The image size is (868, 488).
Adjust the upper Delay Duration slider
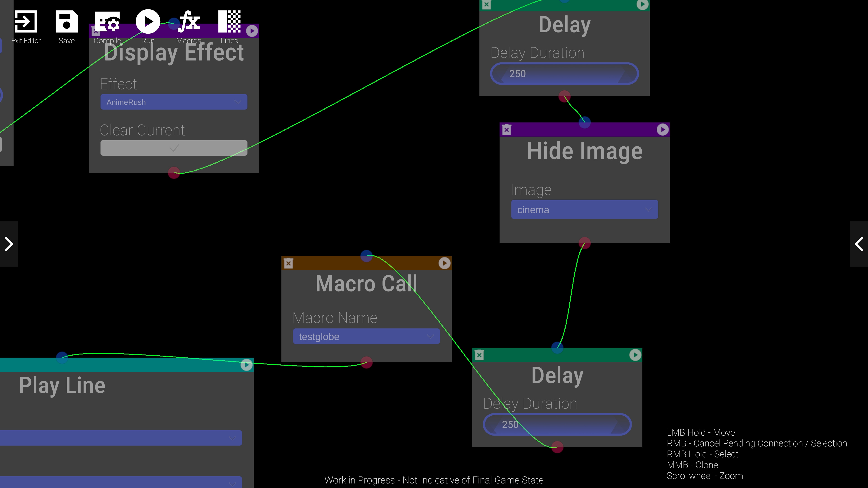(564, 73)
